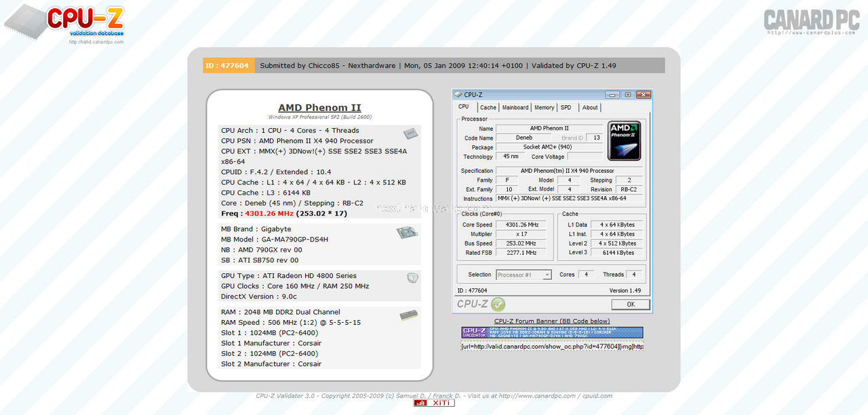Click the OK button in CPU-Z
The image size is (868, 415).
[x=631, y=304]
